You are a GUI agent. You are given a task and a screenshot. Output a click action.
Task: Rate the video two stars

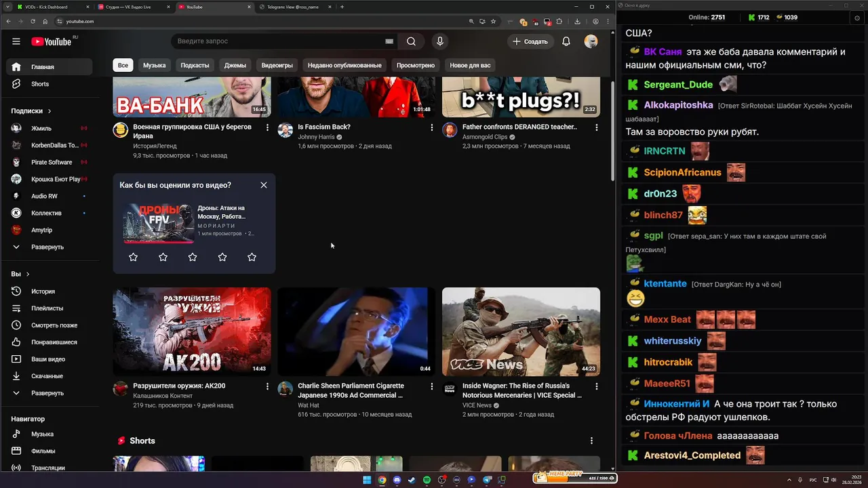[x=163, y=257]
